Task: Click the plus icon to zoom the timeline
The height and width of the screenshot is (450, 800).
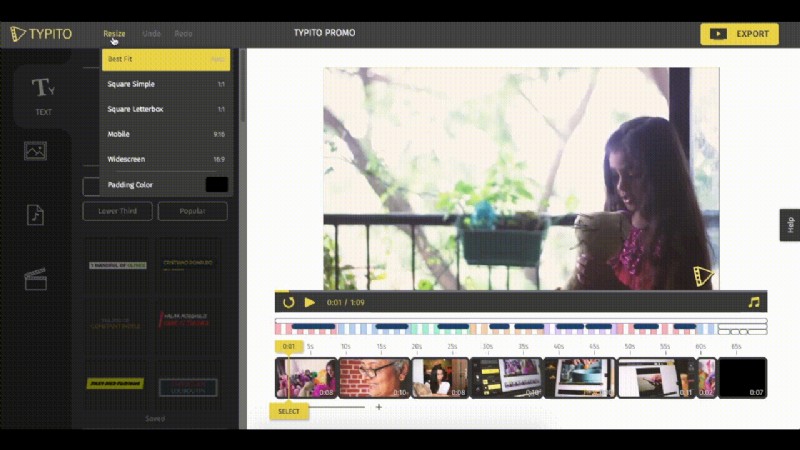Action: pyautogui.click(x=379, y=407)
